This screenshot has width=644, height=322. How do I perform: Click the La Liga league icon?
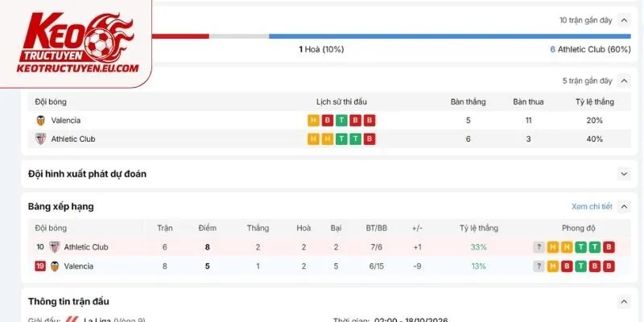point(72,320)
